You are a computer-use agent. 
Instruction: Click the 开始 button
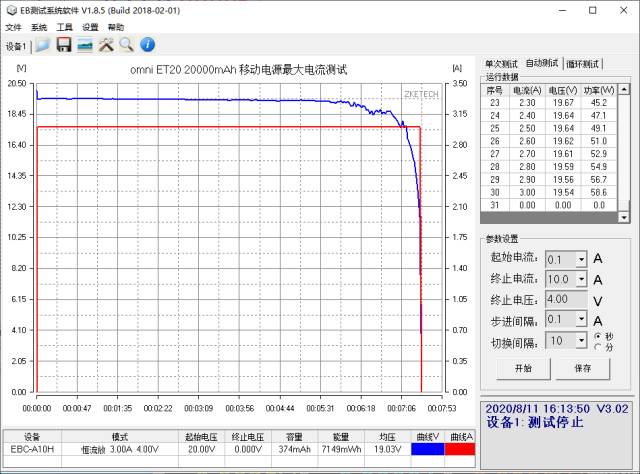[x=523, y=368]
